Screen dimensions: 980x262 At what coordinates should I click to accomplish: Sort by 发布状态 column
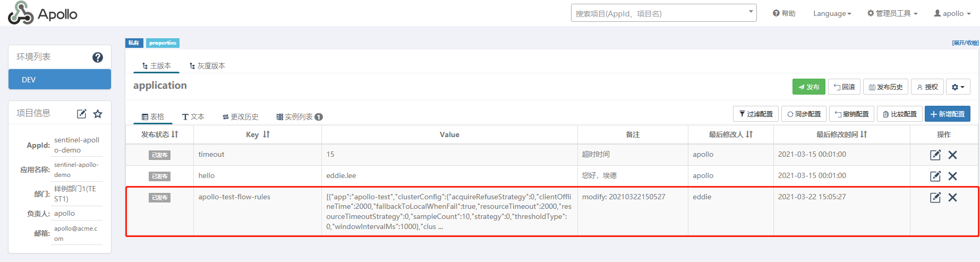click(175, 134)
